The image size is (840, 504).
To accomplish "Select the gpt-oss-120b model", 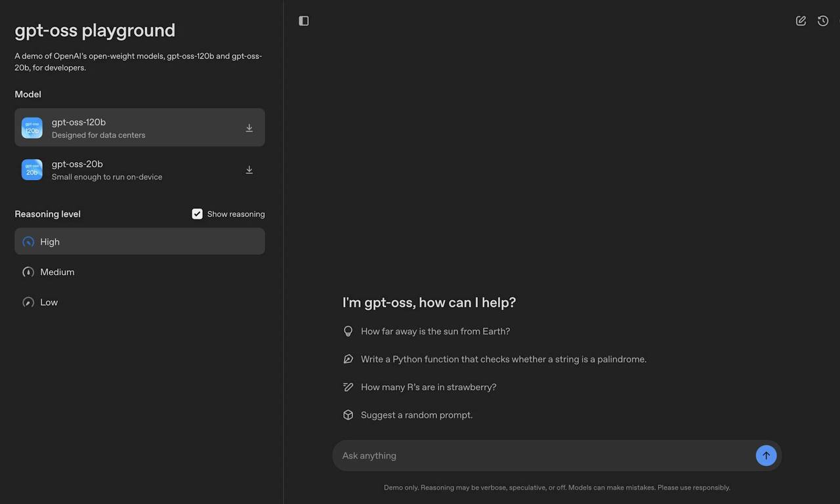I will (x=140, y=127).
